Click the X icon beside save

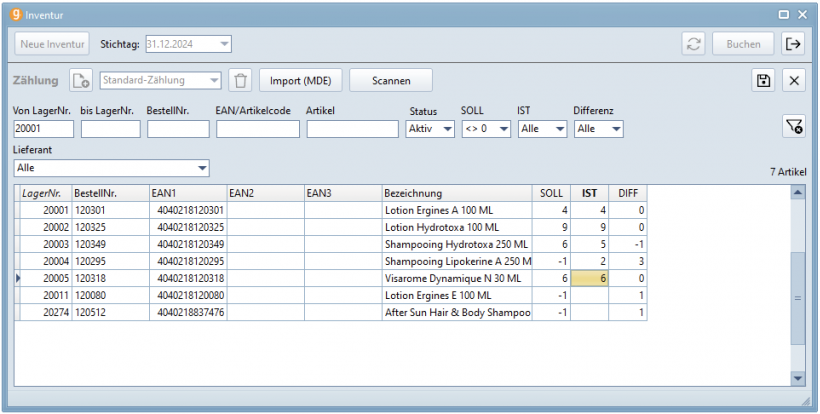(793, 80)
